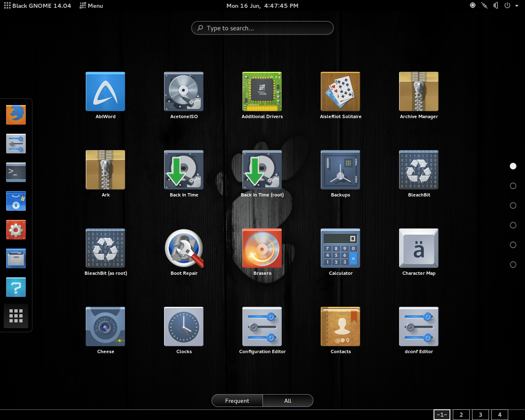The image size is (525, 420).
Task: Go to second app page indicator dot
Action: [x=513, y=186]
